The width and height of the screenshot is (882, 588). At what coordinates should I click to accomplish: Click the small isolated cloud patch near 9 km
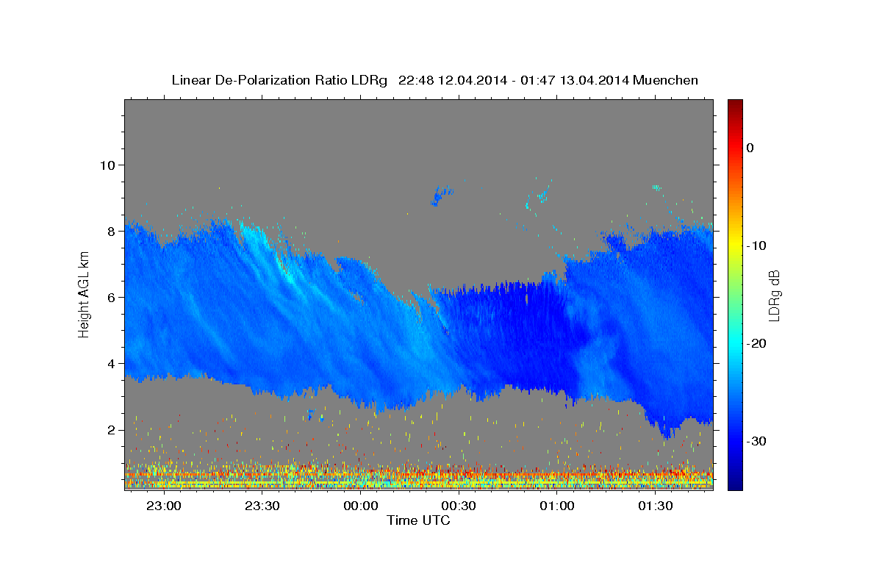442,196
